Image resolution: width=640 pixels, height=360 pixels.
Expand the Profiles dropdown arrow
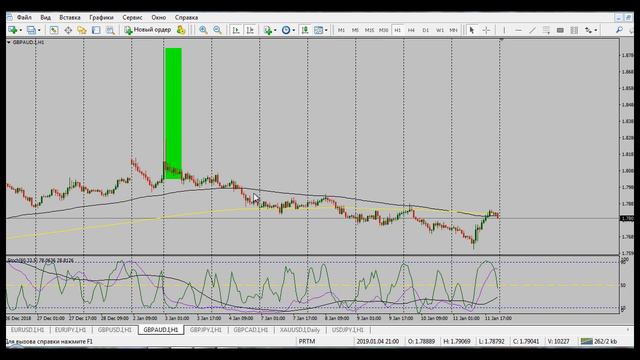tap(39, 30)
